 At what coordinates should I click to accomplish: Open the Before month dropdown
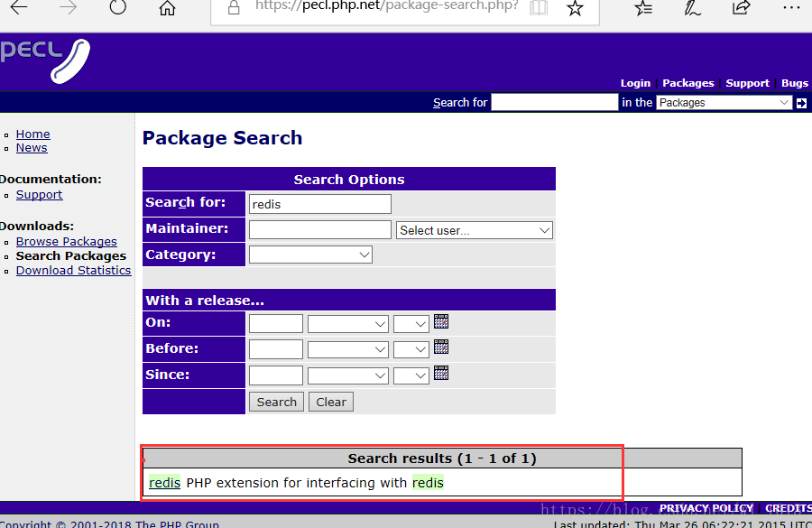(x=347, y=349)
